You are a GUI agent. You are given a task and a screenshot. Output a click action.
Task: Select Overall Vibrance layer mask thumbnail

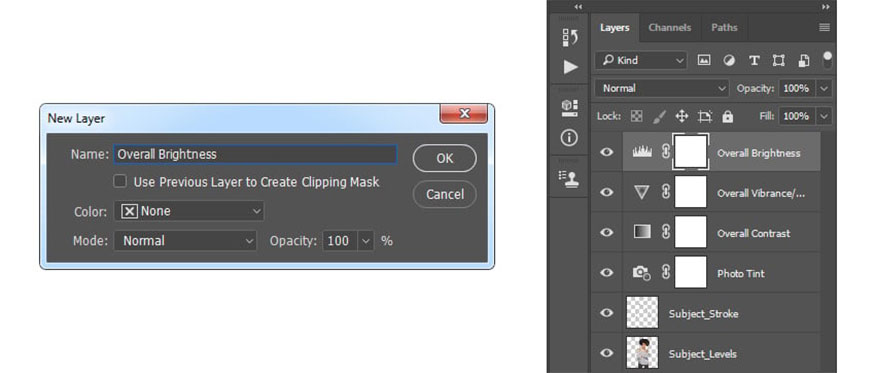coord(691,192)
